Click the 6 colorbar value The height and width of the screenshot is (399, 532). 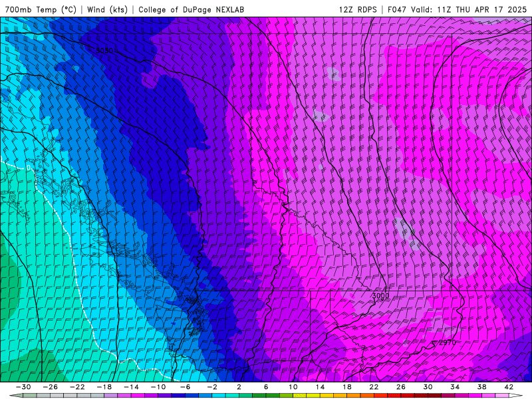click(x=266, y=387)
